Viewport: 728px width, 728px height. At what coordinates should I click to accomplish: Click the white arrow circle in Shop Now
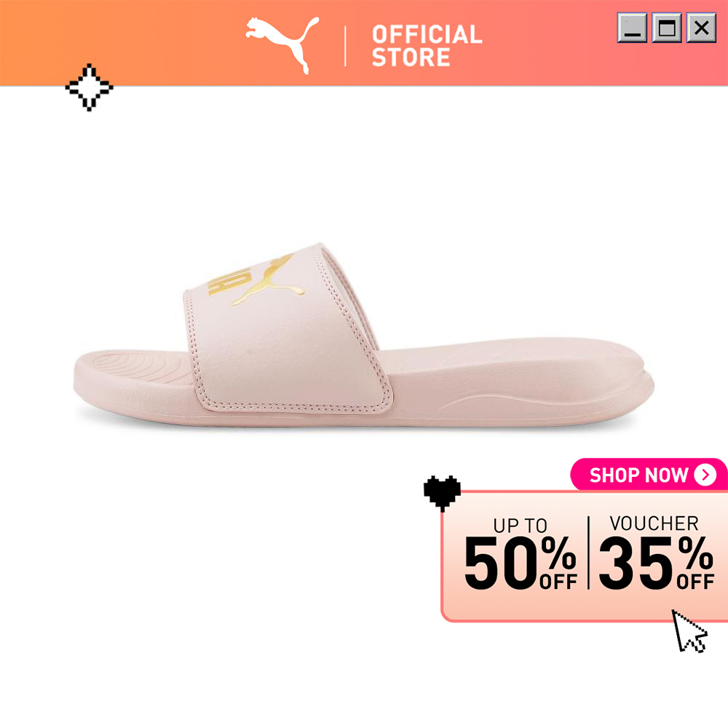click(705, 475)
